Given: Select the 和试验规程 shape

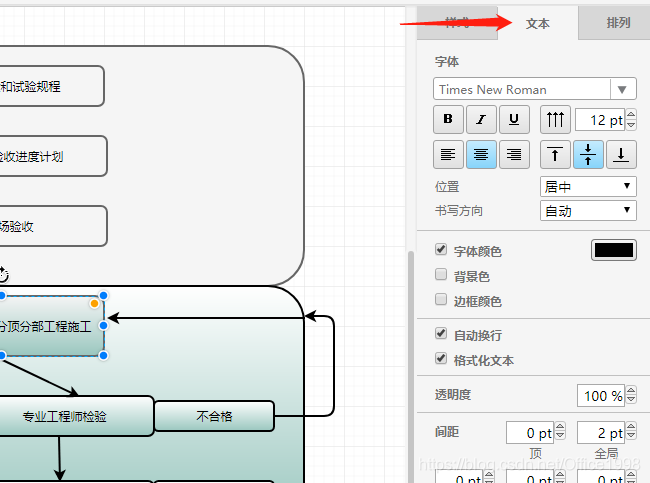Looking at the screenshot, I should click(x=52, y=86).
